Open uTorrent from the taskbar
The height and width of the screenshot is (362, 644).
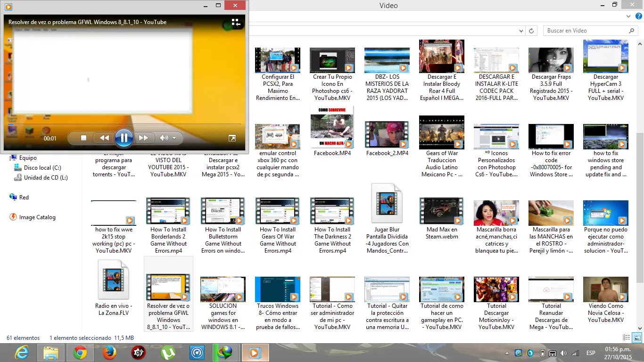(x=167, y=352)
